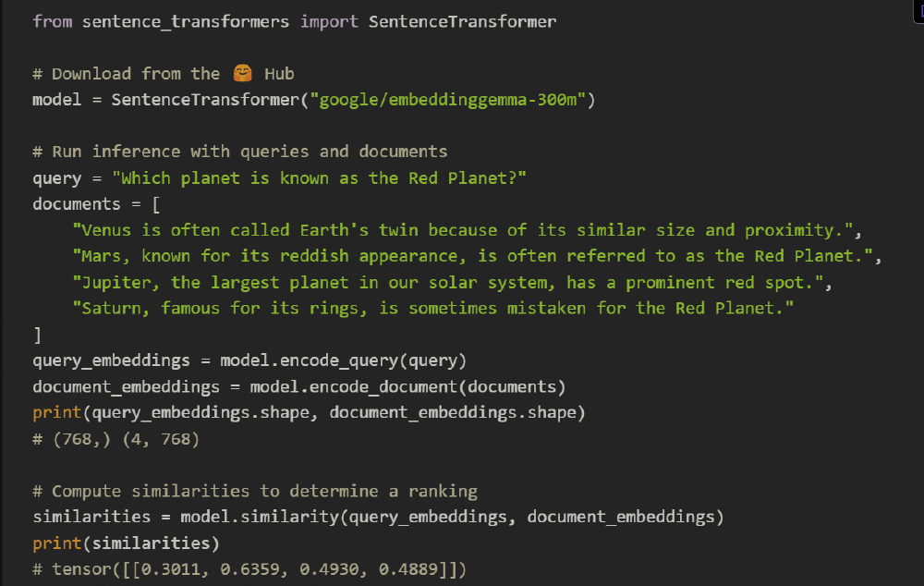The image size is (924, 586).
Task: Click the encode_document method call
Action: click(x=407, y=386)
